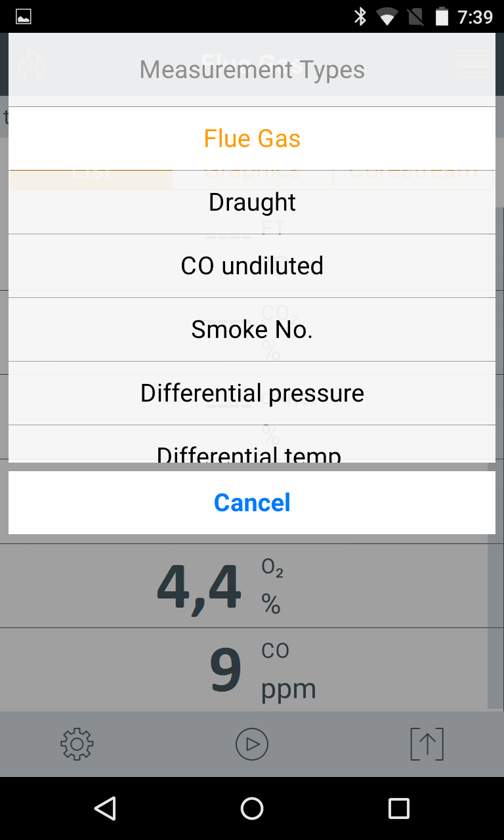
Task: Select Flue Gas measurement type
Action: pyautogui.click(x=252, y=138)
